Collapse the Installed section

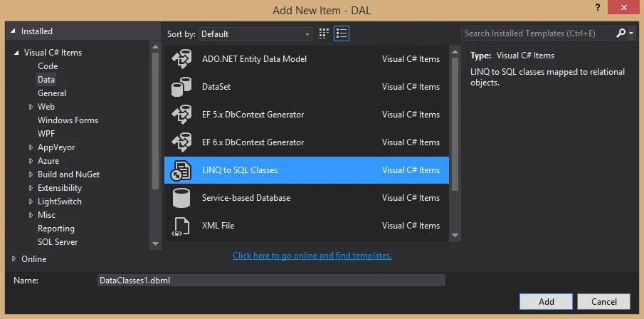[x=14, y=31]
